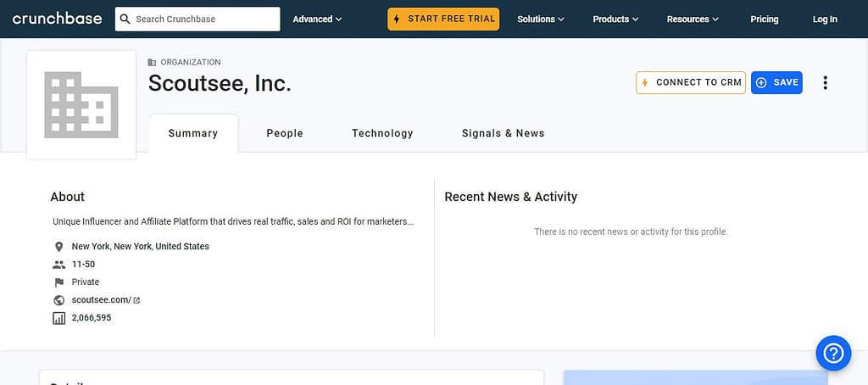Save the Scoutsee, Inc. profile
The width and height of the screenshot is (868, 385).
[776, 82]
